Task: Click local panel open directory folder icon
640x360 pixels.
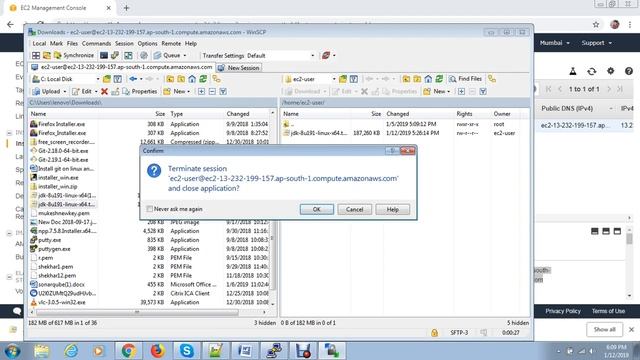Action: [107, 79]
